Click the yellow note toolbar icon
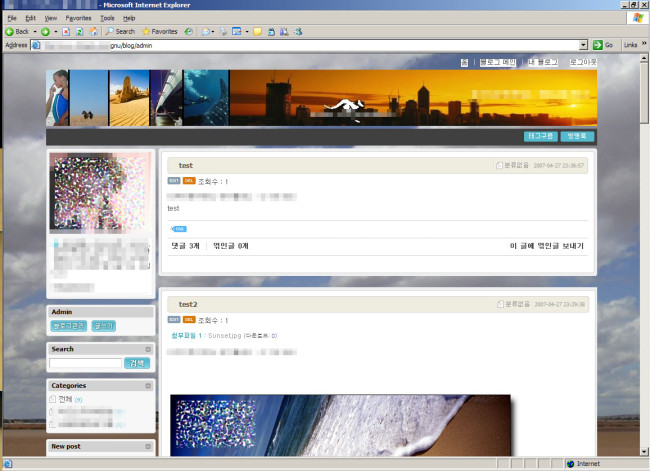Viewport: 650px width, 471px height. tap(257, 32)
